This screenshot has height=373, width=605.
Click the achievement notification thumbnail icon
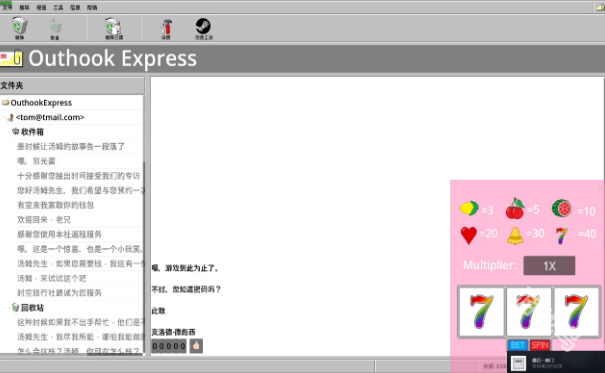[x=519, y=363]
